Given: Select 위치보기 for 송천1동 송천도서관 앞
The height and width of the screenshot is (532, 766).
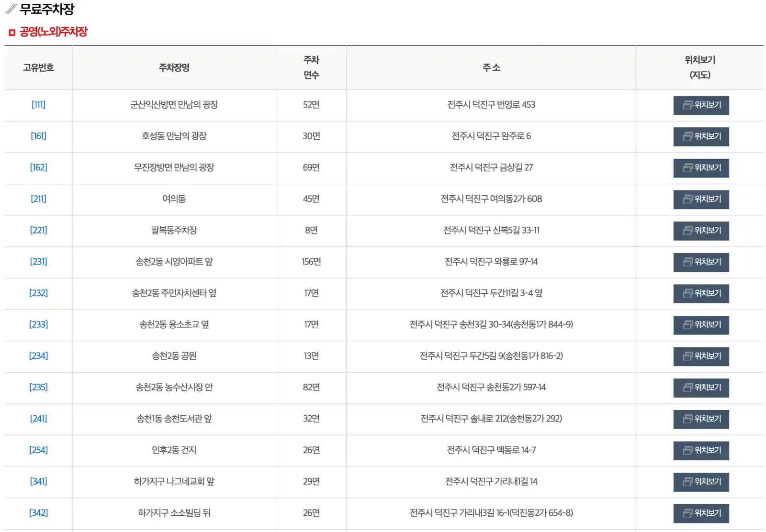Looking at the screenshot, I should coord(701,419).
